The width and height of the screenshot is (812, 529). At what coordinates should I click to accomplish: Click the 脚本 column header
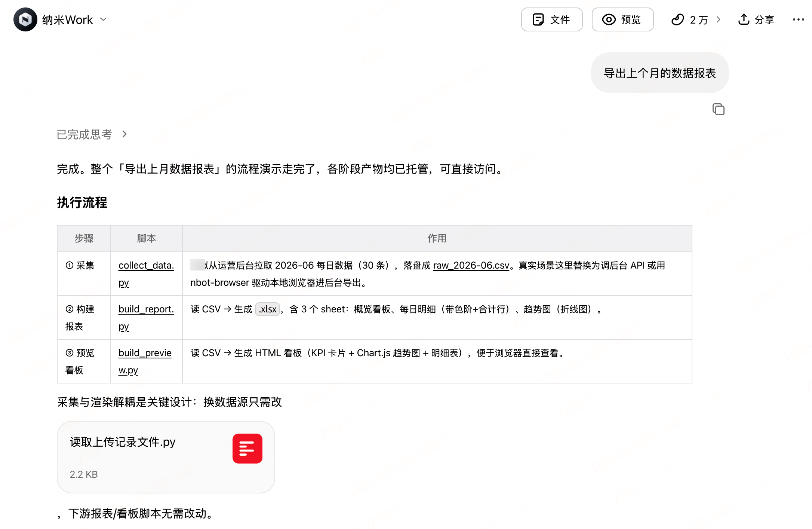tap(146, 239)
